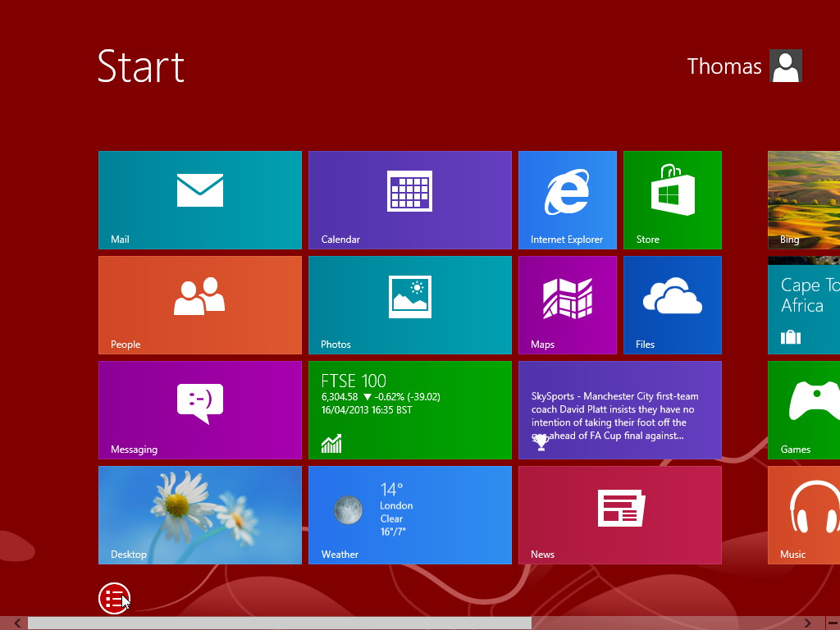The height and width of the screenshot is (630, 840).
Task: Open the Files cloud tile
Action: coord(673,305)
